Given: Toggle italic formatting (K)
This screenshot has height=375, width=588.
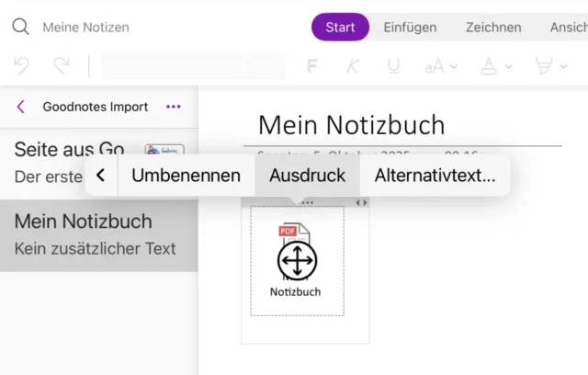Looking at the screenshot, I should pyautogui.click(x=353, y=65).
